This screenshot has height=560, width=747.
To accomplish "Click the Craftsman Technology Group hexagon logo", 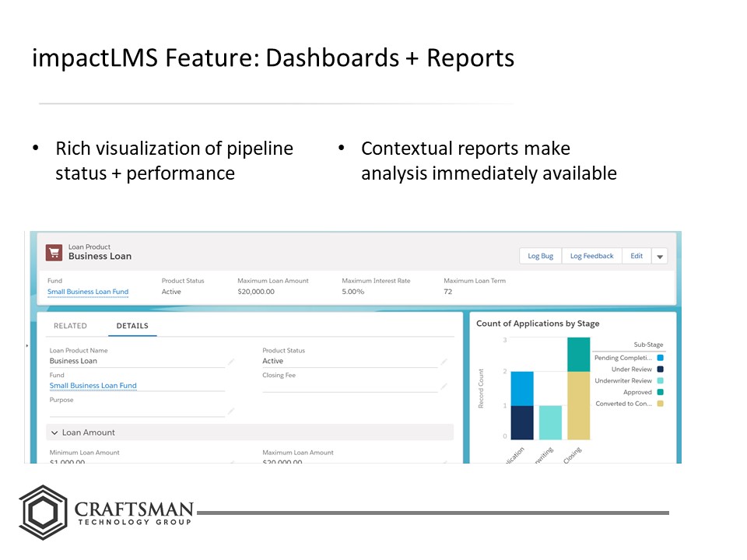I will 43,513.
